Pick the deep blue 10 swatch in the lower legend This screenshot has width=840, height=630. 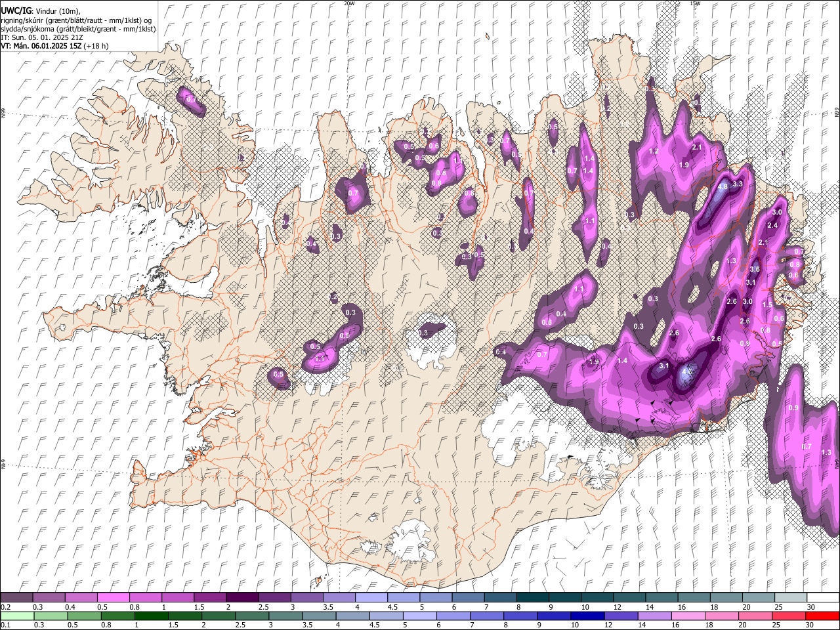[x=587, y=616]
